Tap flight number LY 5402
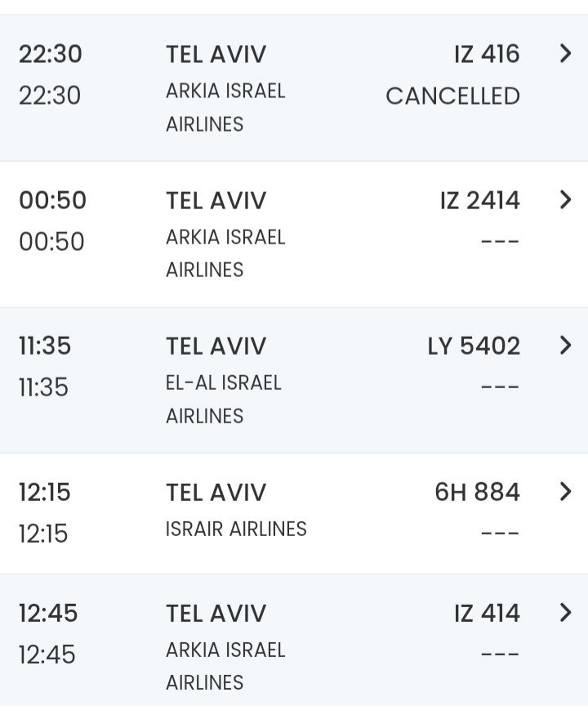Screen dimensions: 588x706 pos(474,346)
